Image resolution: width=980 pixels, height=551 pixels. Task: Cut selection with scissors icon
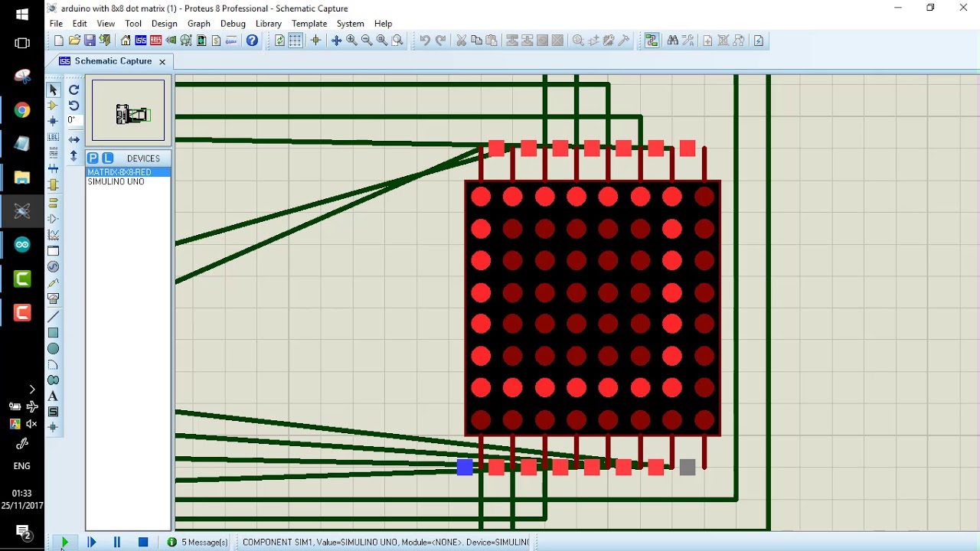click(461, 41)
